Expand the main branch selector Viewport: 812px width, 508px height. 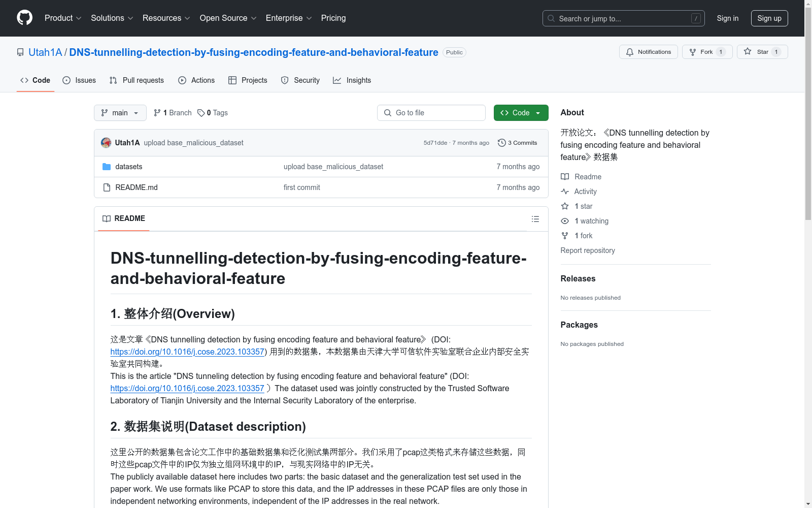[x=120, y=113]
